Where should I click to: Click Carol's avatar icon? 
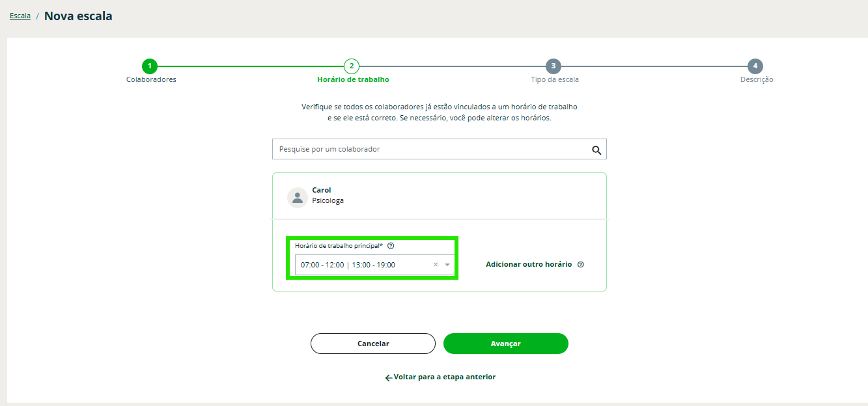298,197
